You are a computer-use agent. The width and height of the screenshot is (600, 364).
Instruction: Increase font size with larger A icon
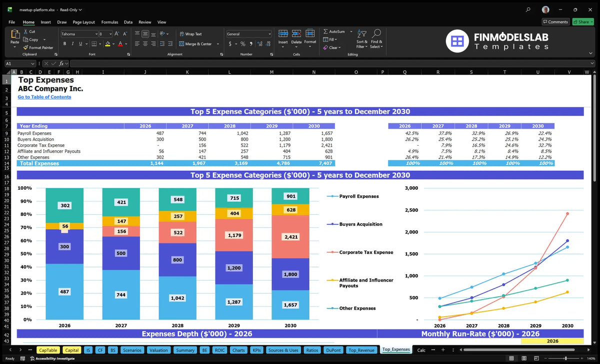pyautogui.click(x=117, y=34)
